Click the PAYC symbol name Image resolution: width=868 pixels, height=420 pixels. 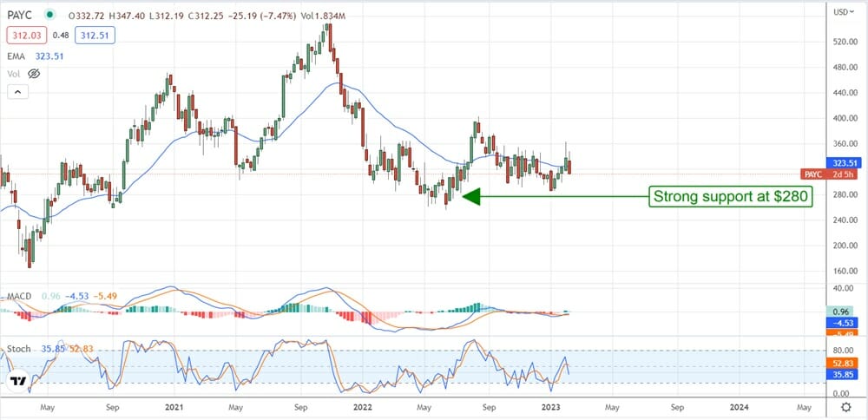pyautogui.click(x=21, y=15)
